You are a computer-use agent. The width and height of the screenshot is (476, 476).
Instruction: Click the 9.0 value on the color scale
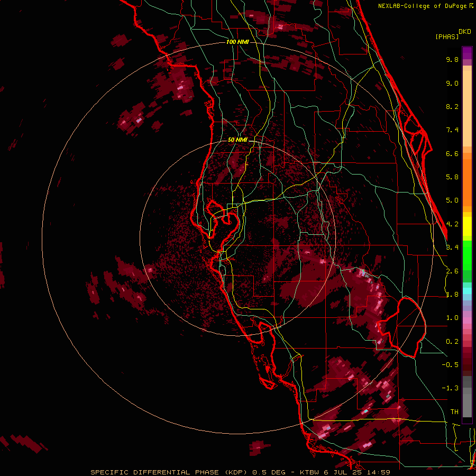coord(452,83)
